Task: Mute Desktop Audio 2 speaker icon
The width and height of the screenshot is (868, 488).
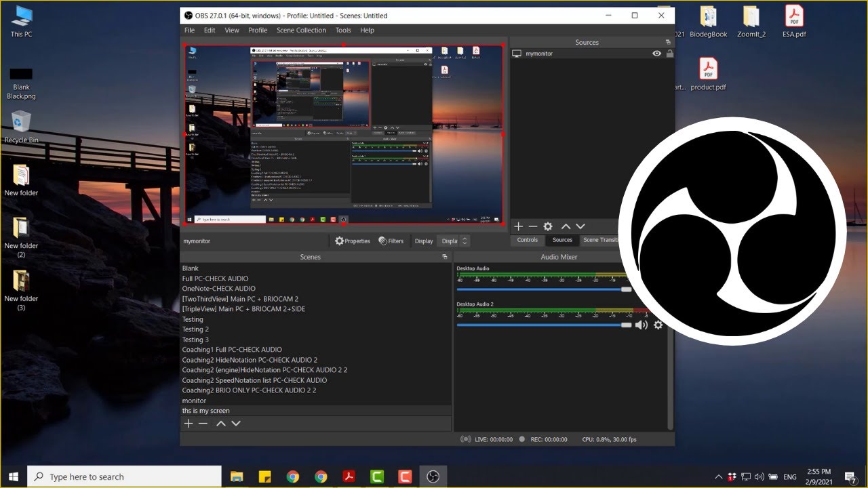Action: (x=641, y=325)
